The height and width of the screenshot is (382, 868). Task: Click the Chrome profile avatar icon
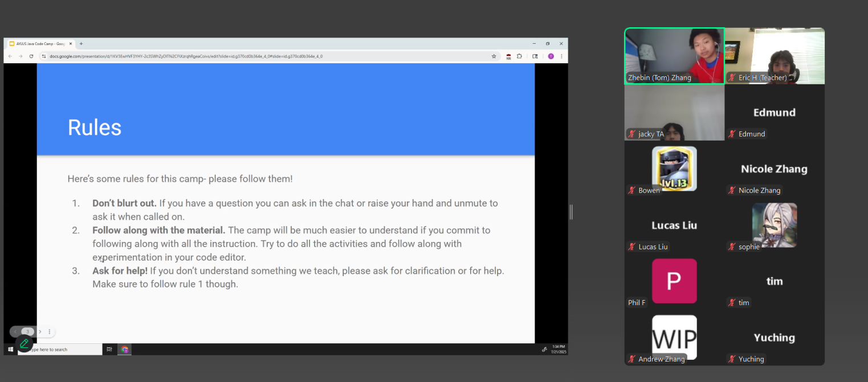pyautogui.click(x=551, y=56)
